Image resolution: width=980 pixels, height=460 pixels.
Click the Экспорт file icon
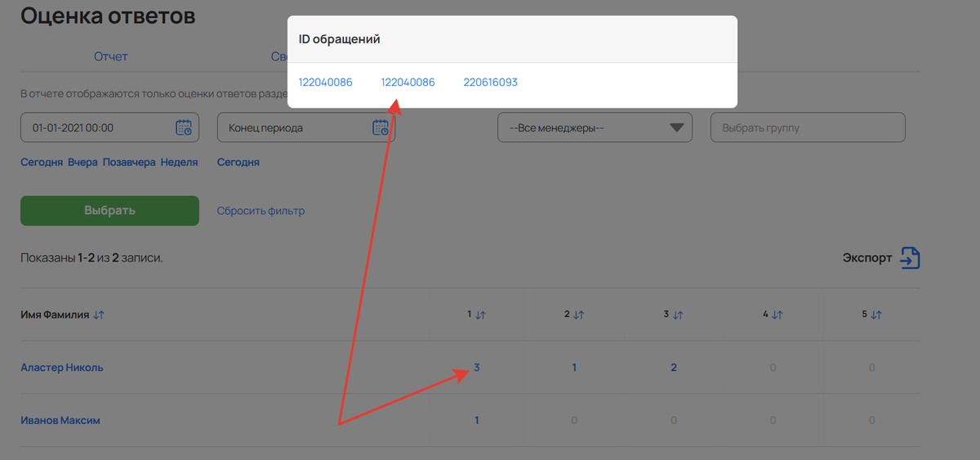point(910,258)
